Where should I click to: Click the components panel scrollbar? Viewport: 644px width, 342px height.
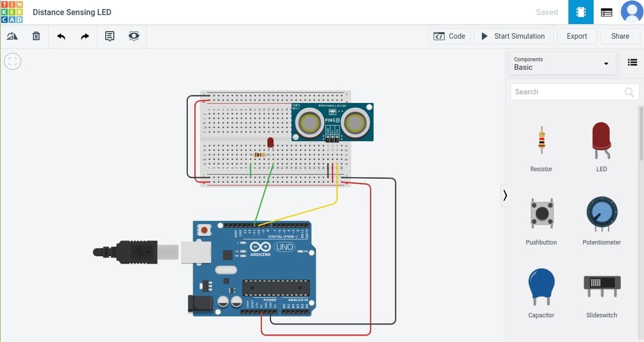coord(641,132)
